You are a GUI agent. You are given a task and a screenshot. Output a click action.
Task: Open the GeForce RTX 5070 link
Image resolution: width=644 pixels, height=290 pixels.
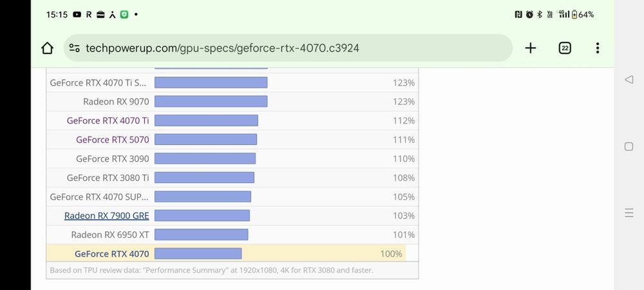click(x=113, y=140)
